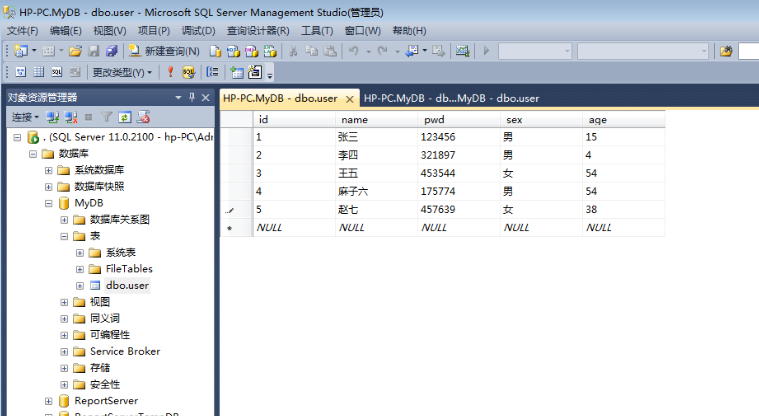The image size is (759, 416).
Task: Expand the 系统数据库 folder
Action: pyautogui.click(x=48, y=170)
